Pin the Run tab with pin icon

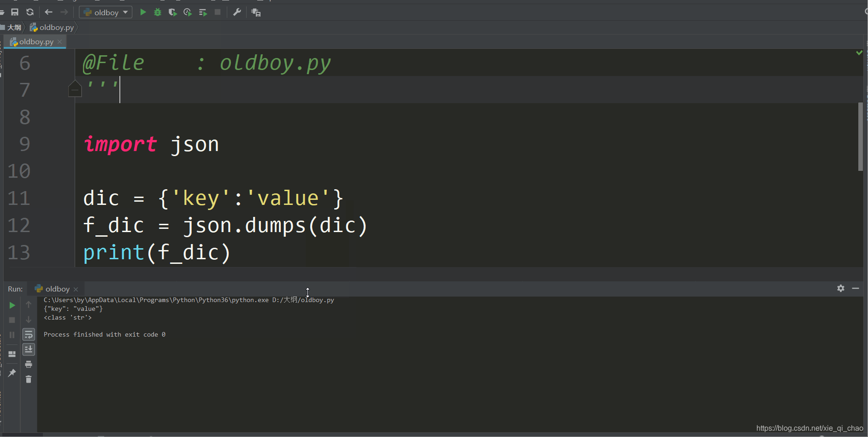click(x=12, y=373)
